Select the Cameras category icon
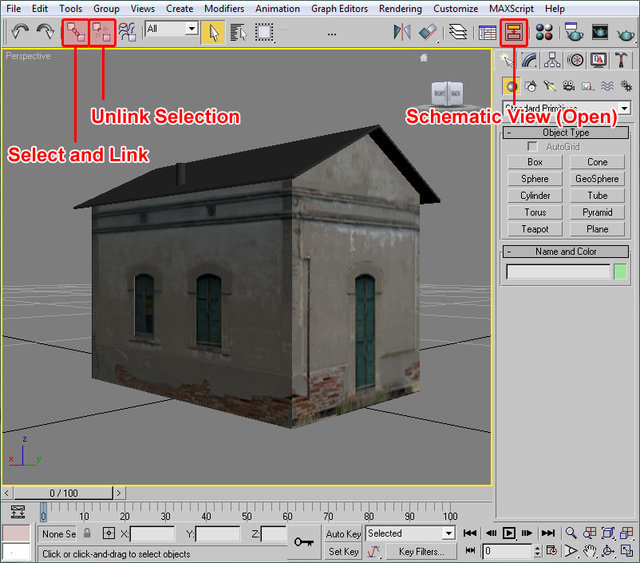This screenshot has width=640, height=563. coord(568,86)
